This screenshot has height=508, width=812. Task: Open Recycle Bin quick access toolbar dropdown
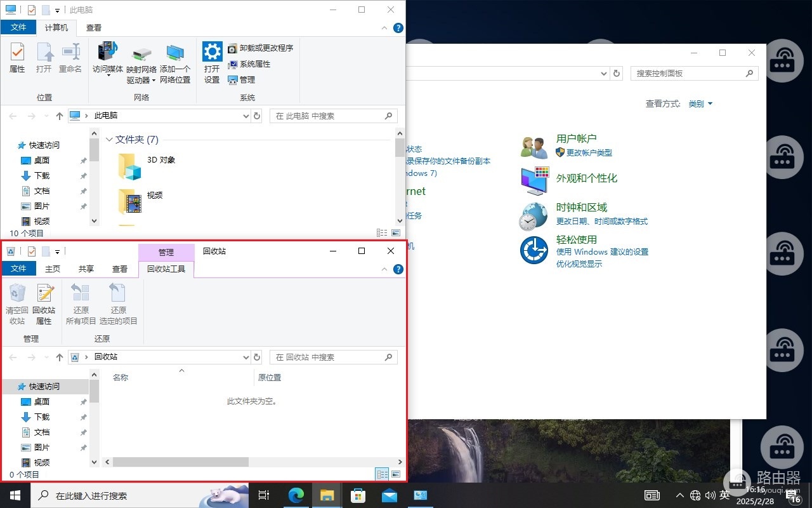coord(57,251)
